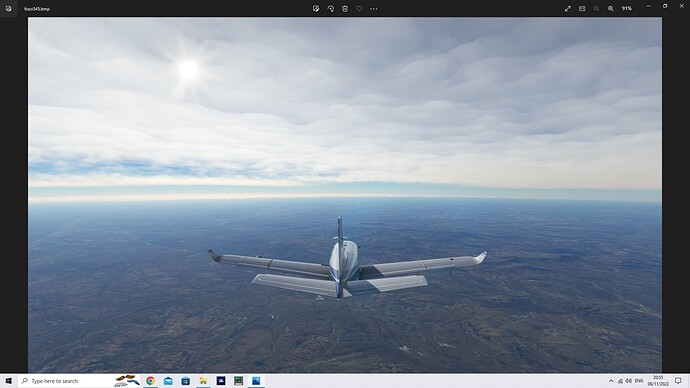Screen dimensions: 690x388
Task: Enter full screen view
Action: (568, 8)
